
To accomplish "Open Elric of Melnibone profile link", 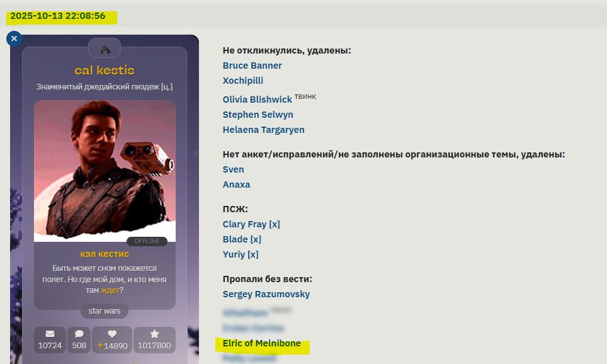I will 262,343.
